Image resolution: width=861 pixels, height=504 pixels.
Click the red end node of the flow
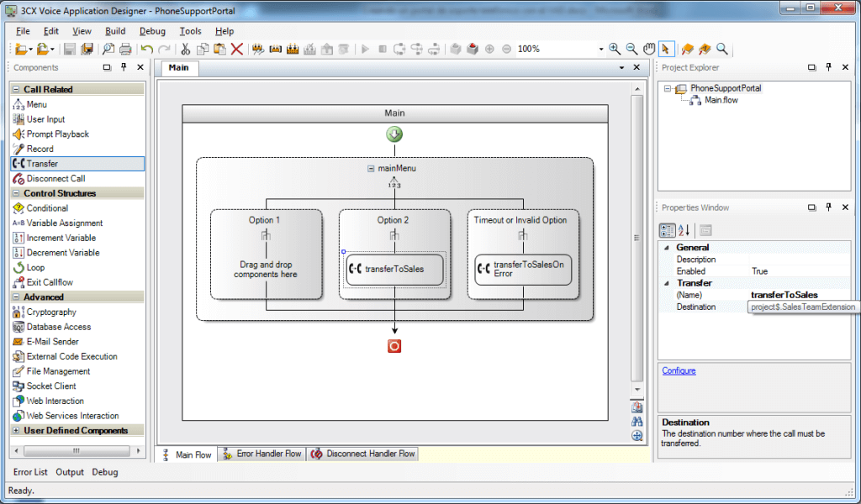[x=394, y=346]
